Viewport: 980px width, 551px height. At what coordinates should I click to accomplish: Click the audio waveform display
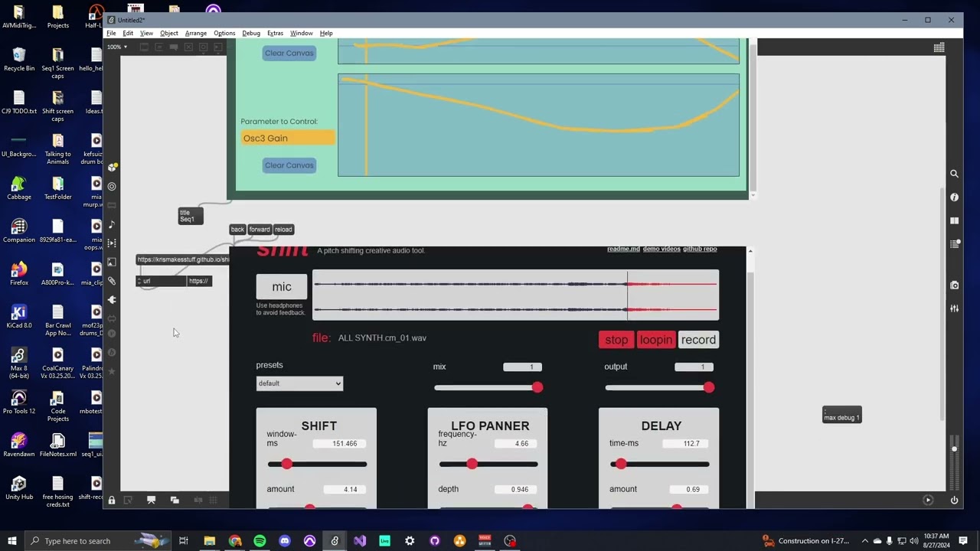click(516, 295)
